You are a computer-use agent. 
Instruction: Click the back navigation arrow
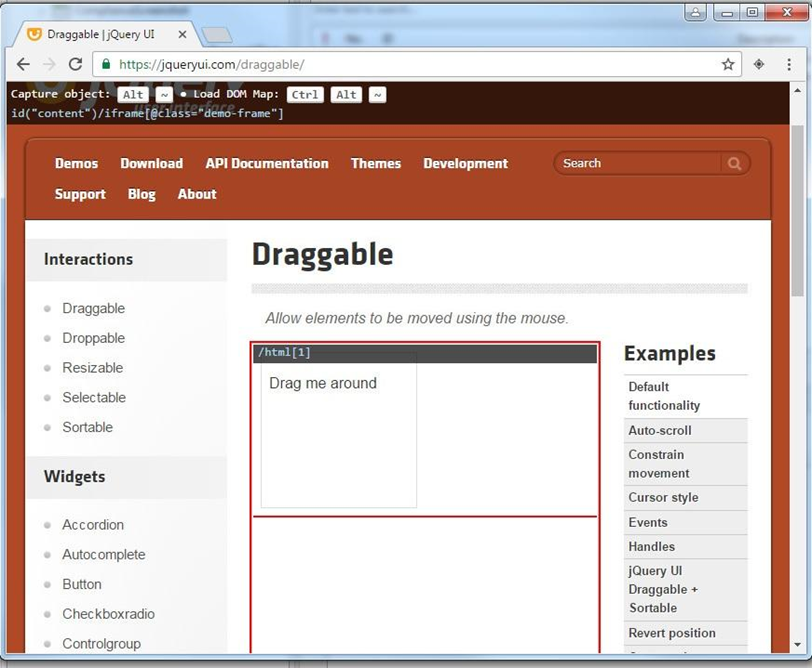click(x=23, y=63)
